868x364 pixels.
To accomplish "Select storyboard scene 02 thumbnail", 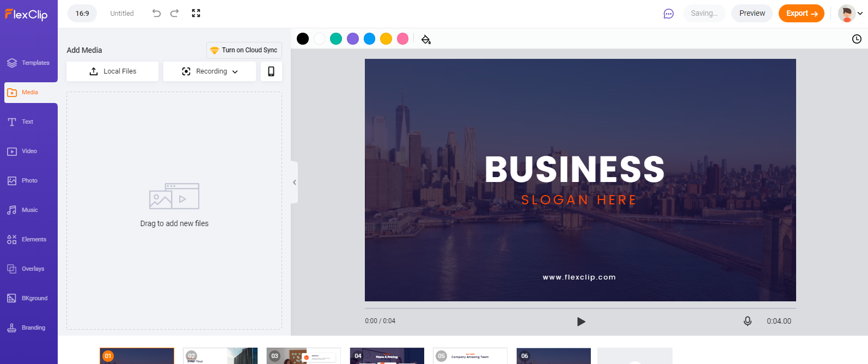I will click(x=220, y=356).
